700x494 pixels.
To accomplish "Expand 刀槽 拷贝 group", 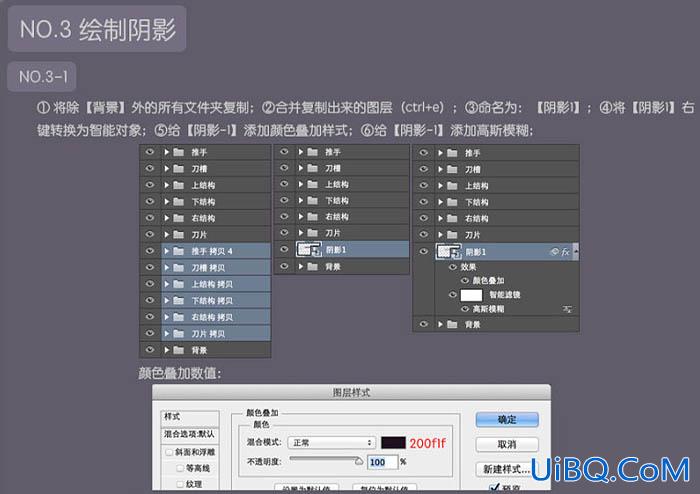I will (x=167, y=268).
